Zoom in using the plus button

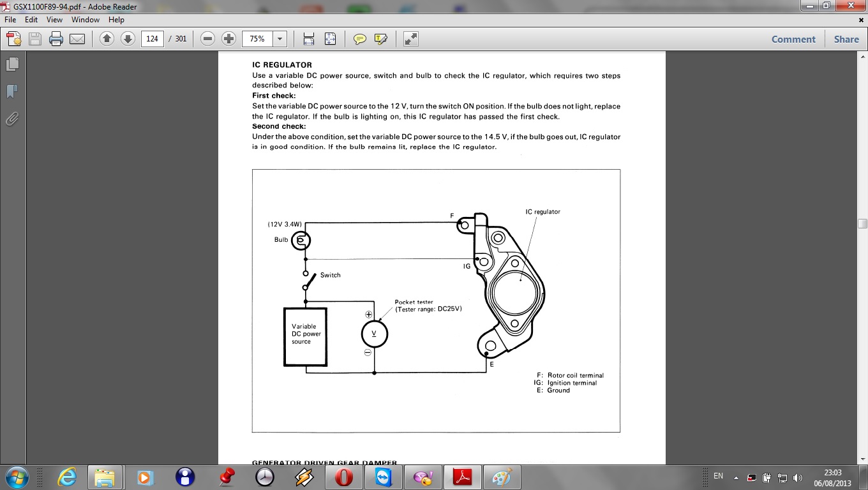pos(228,39)
